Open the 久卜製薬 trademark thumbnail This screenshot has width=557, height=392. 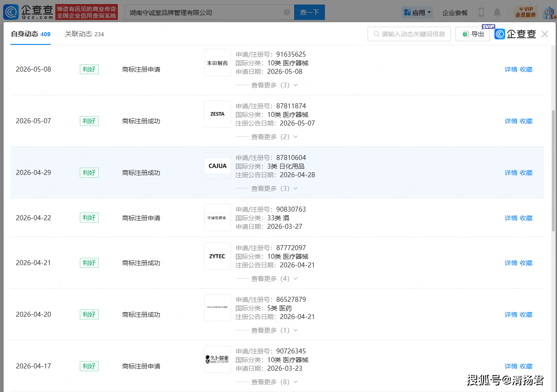click(218, 359)
